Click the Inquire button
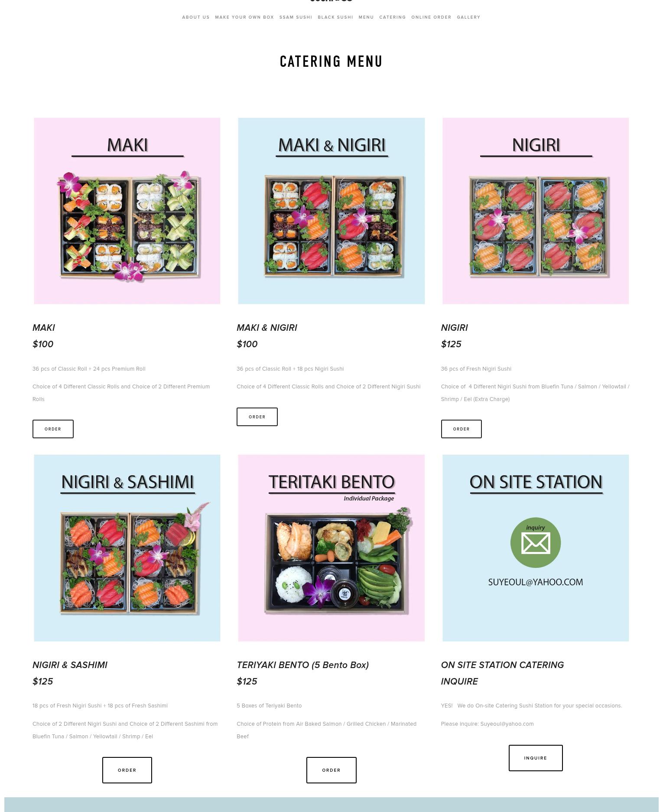This screenshot has width=663, height=812. [536, 758]
